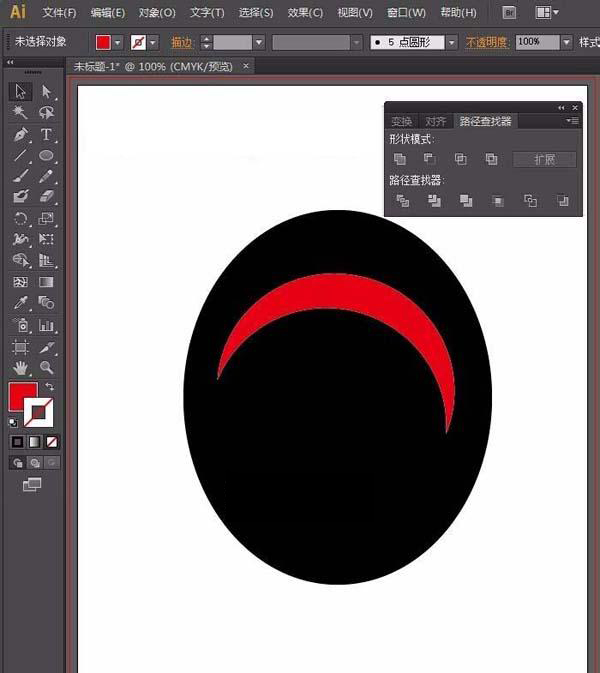The width and height of the screenshot is (600, 673).
Task: Open the Pathfinder panel options menu
Action: tap(572, 121)
